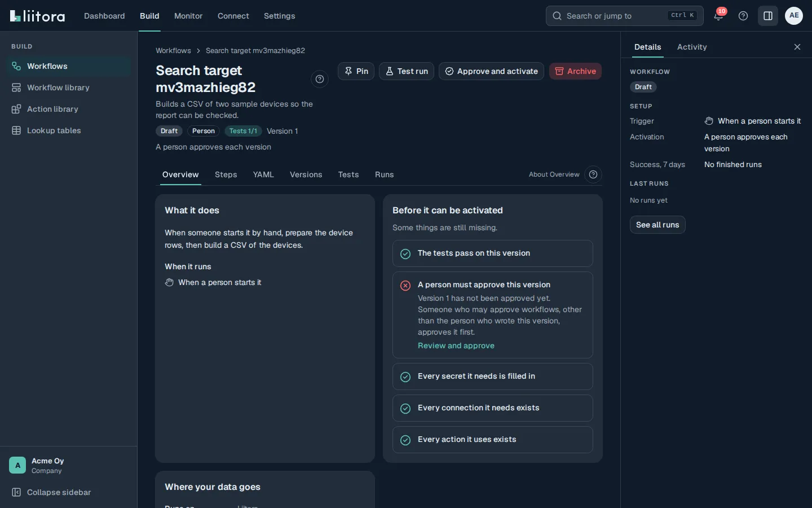
Task: Click check icon for secrets filled in
Action: pyautogui.click(x=405, y=377)
